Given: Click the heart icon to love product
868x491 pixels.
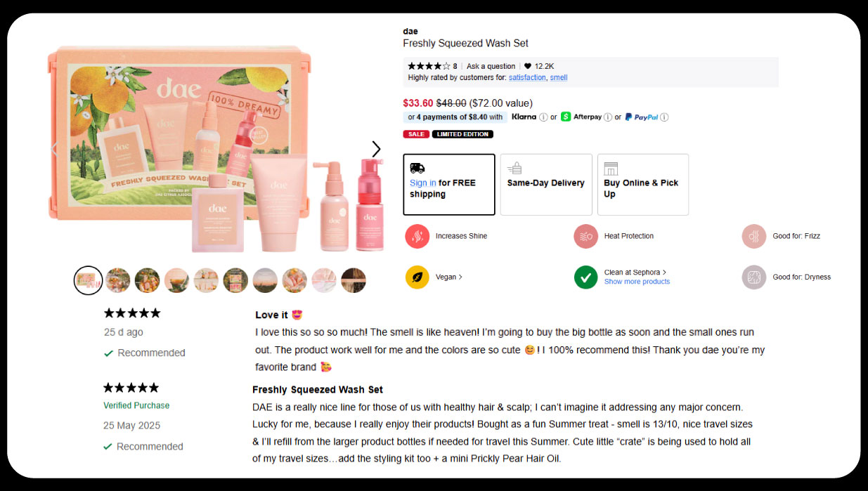Looking at the screenshot, I should pos(528,66).
